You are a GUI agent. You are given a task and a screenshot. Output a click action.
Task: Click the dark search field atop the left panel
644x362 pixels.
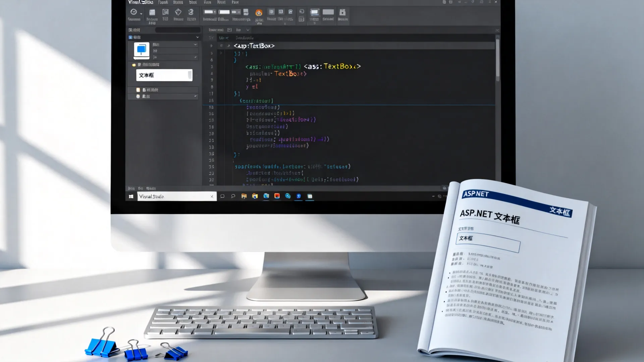pyautogui.click(x=178, y=30)
